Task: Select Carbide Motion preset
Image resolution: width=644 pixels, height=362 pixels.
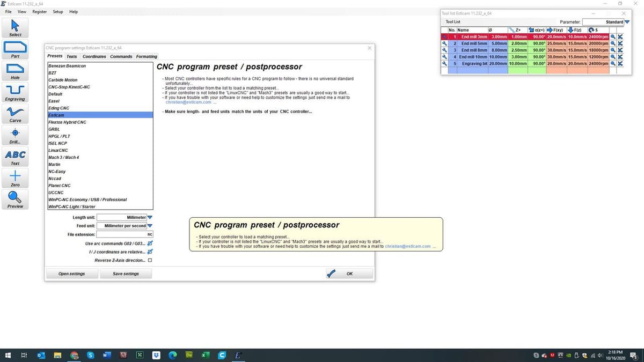Action: (x=100, y=80)
